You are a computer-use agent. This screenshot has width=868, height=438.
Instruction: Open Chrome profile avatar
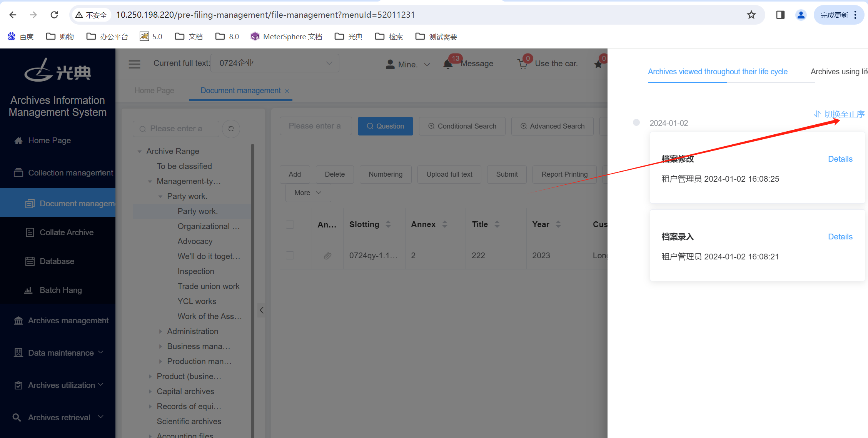(x=801, y=15)
